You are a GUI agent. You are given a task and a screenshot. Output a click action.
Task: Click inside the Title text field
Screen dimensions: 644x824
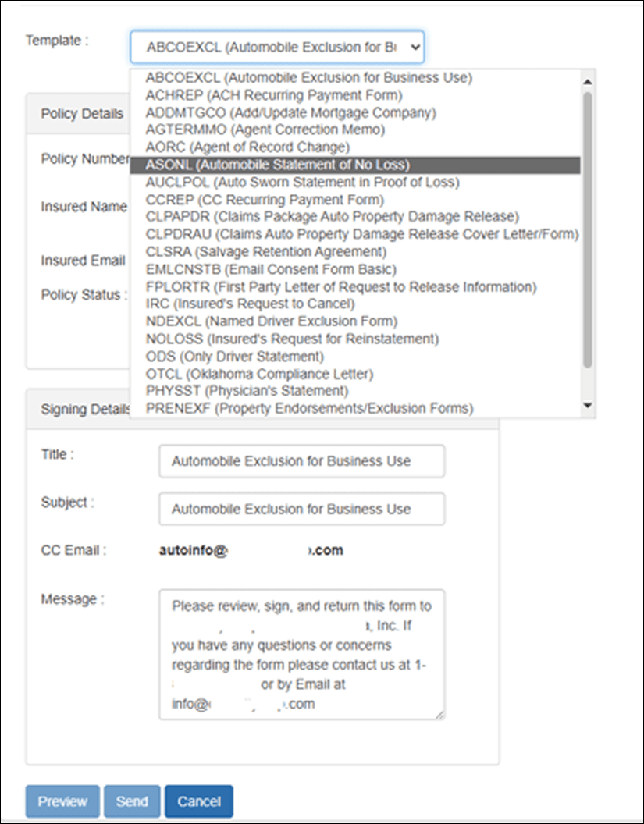[x=302, y=460]
